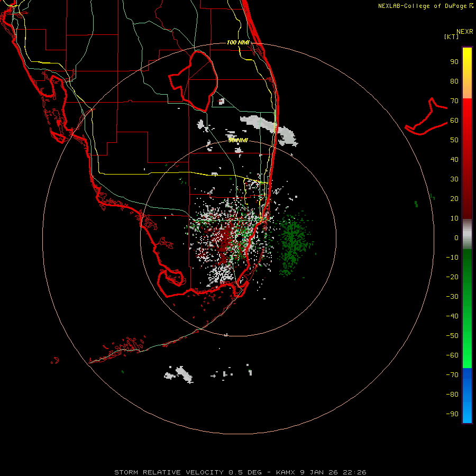This screenshot has width=476, height=476.
Task: Click Lake Okeechobee outline on the map
Action: coord(194,80)
